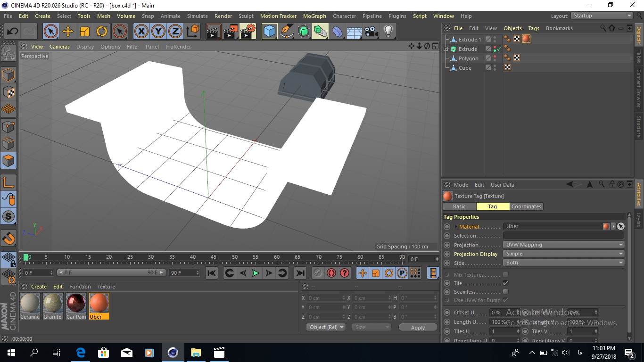Click the Record Active Objects button

click(x=318, y=273)
